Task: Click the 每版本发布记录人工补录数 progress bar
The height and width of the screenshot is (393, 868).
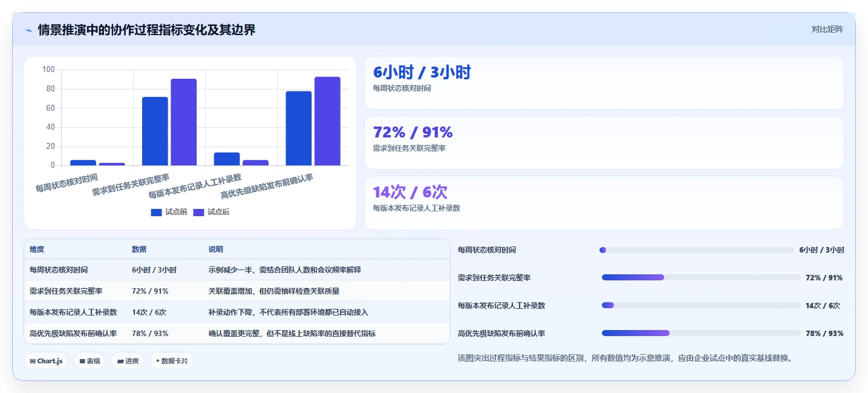Action: click(x=701, y=305)
